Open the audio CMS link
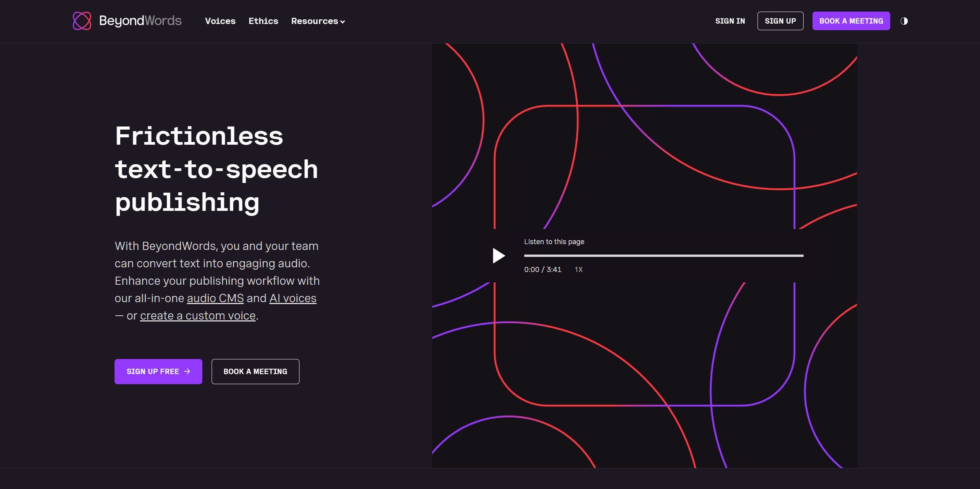The image size is (980, 489). pyautogui.click(x=215, y=298)
